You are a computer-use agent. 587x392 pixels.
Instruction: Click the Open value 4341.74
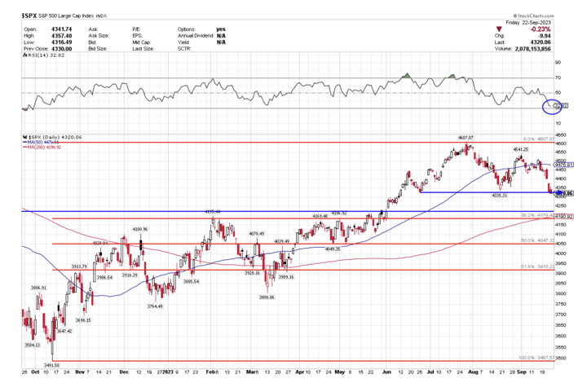click(61, 29)
